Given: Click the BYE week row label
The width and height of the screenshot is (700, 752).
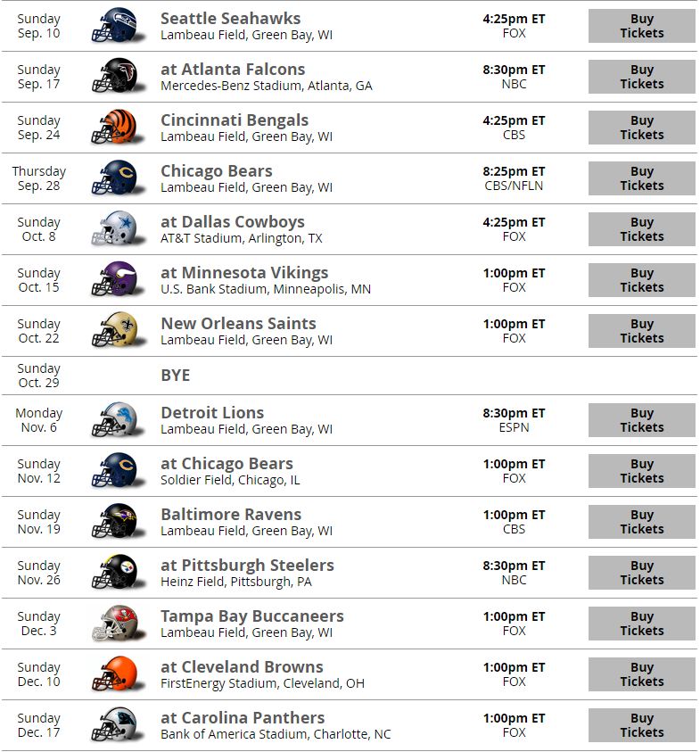Looking at the screenshot, I should click(x=176, y=376).
